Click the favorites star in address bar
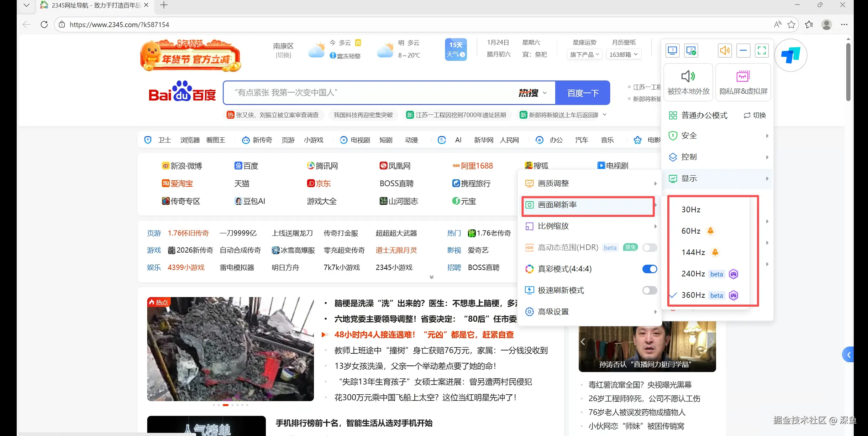This screenshot has width=868, height=436. pyautogui.click(x=791, y=25)
